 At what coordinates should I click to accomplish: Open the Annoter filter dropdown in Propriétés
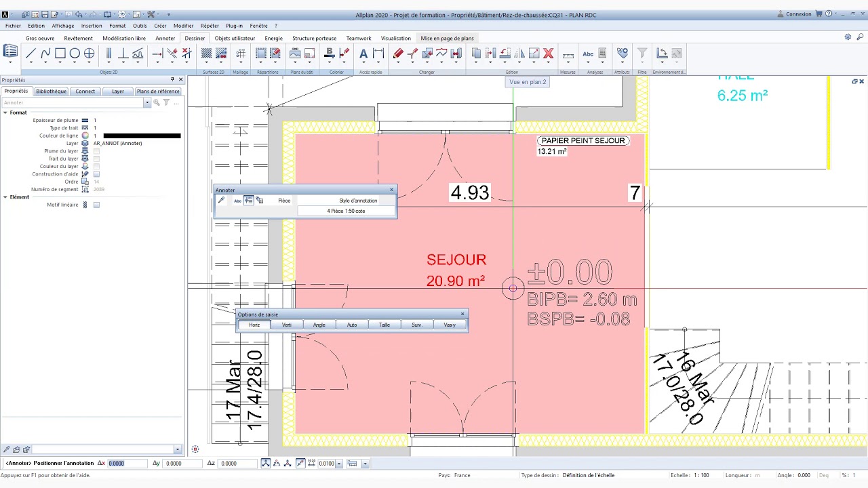(x=146, y=102)
